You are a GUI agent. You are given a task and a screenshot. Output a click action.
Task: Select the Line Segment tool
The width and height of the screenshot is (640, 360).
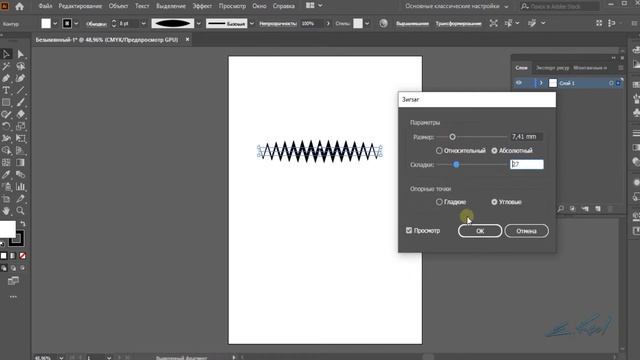pyautogui.click(x=20, y=90)
